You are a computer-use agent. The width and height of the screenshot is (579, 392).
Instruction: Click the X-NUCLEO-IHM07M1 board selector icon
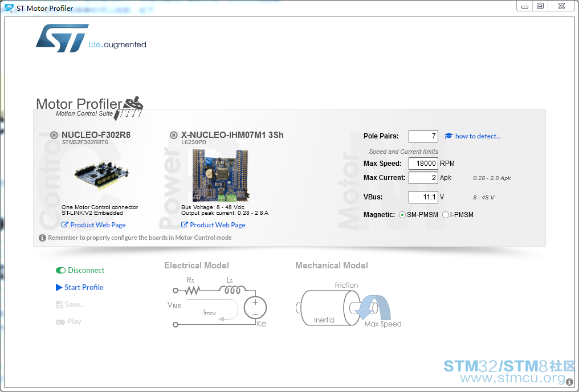click(174, 135)
